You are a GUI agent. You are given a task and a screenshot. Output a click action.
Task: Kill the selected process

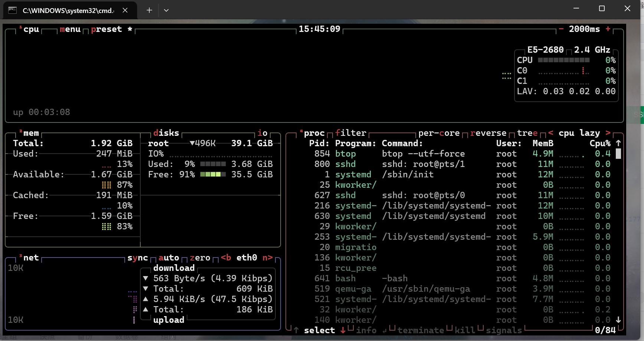465,330
